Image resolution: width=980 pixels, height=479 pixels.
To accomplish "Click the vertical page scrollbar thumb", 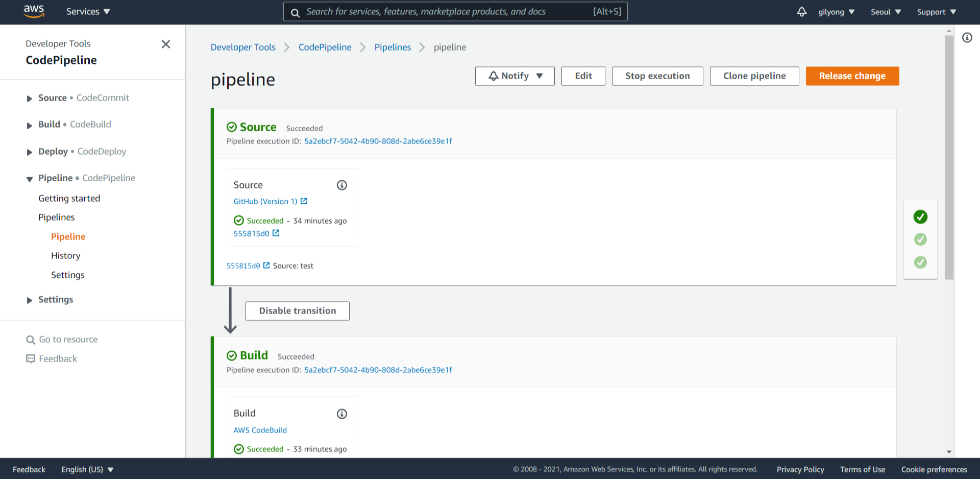I will [x=949, y=157].
